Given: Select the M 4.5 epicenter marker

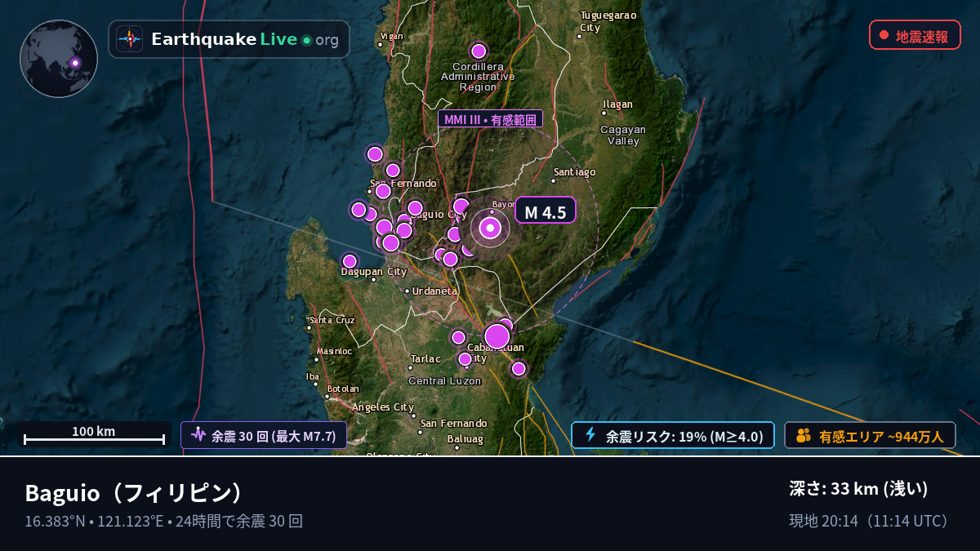Looking at the screenshot, I should pos(490,228).
